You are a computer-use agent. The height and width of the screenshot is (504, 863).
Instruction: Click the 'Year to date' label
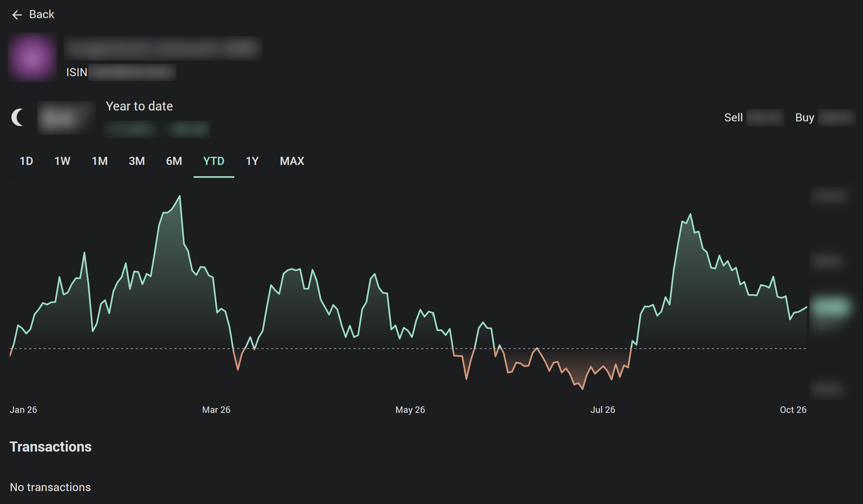pyautogui.click(x=139, y=106)
